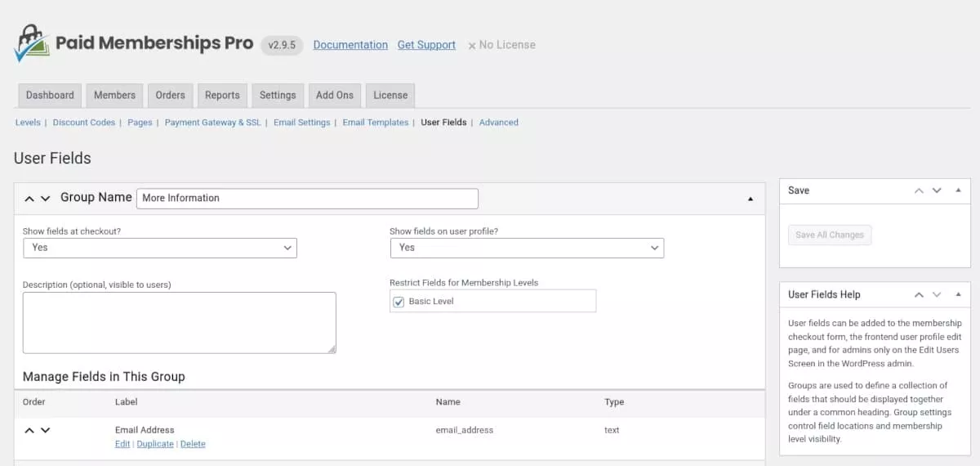Screen dimensions: 980x466
Task: Delete the Email Address field
Action: pyautogui.click(x=193, y=444)
